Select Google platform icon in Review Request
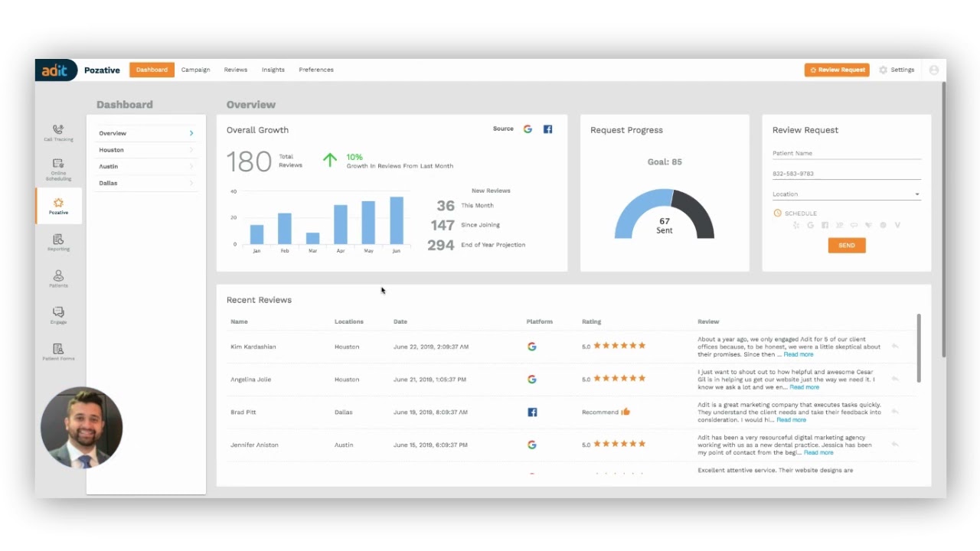This screenshot has height=551, width=980. tap(811, 225)
